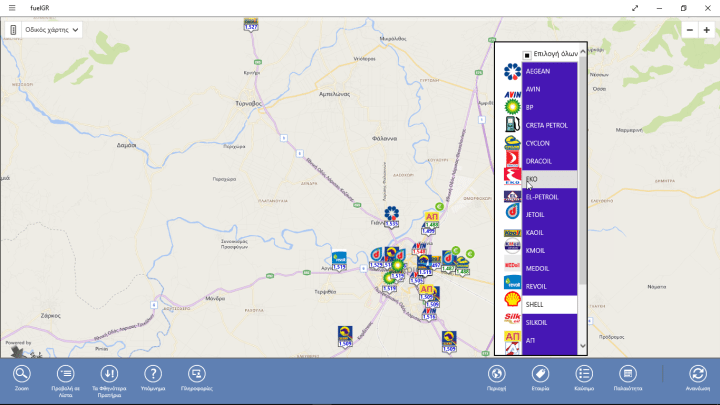Toggle KAOIL in the company list
Image resolution: width=720 pixels, height=405 pixels.
click(549, 232)
